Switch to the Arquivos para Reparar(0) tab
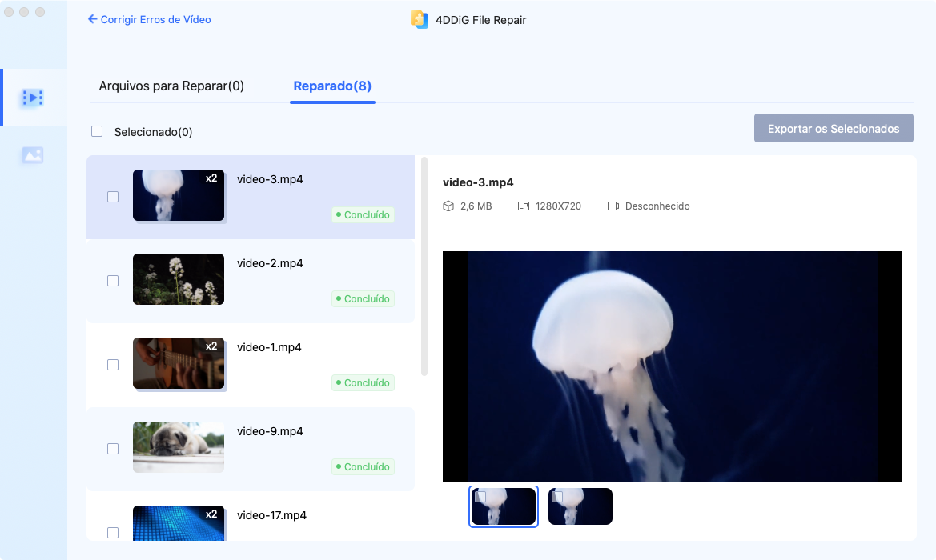This screenshot has height=560, width=936. tap(171, 85)
